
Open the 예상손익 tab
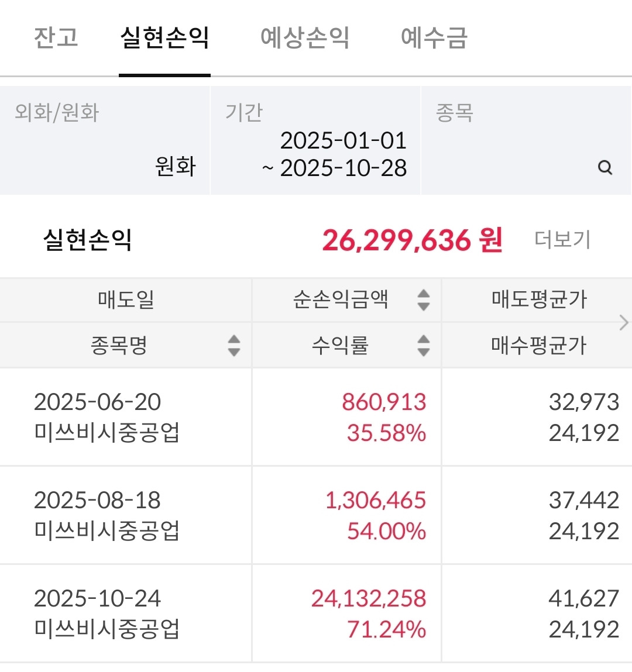pyautogui.click(x=305, y=38)
